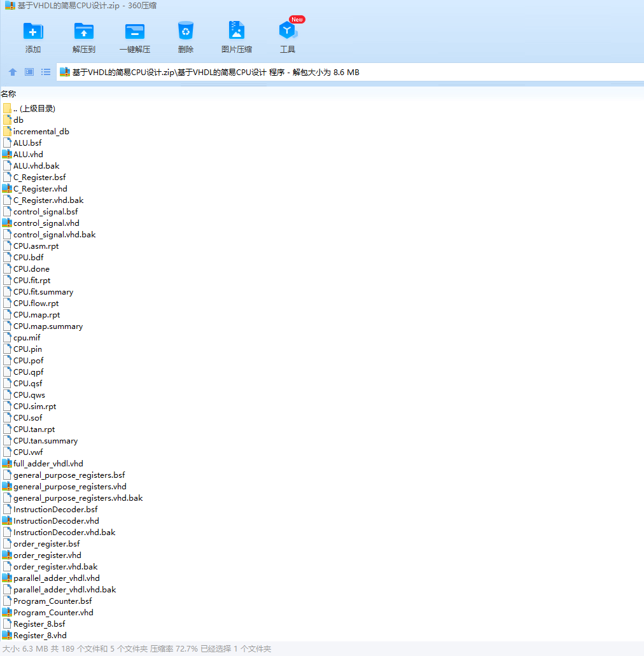
Task: Click the ALU.vhd file icon
Action: point(7,155)
